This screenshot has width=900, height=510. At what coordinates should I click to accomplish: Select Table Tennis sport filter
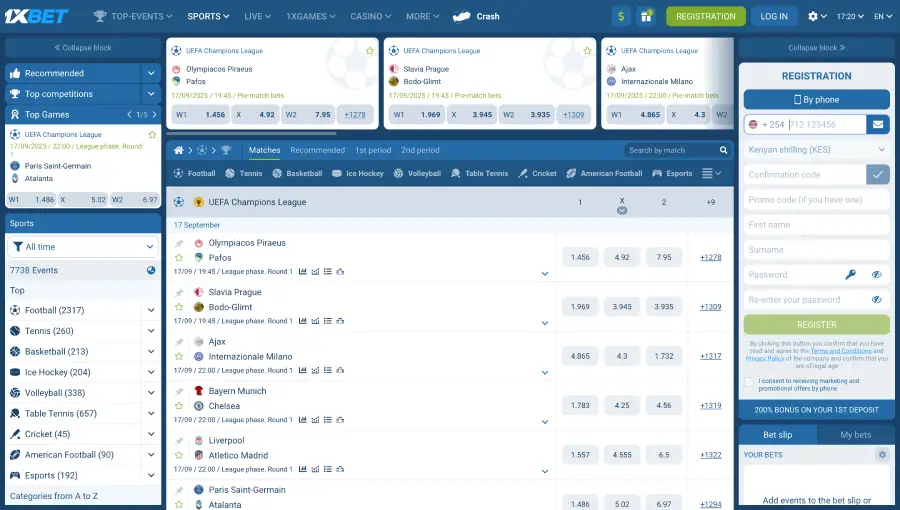(x=479, y=173)
